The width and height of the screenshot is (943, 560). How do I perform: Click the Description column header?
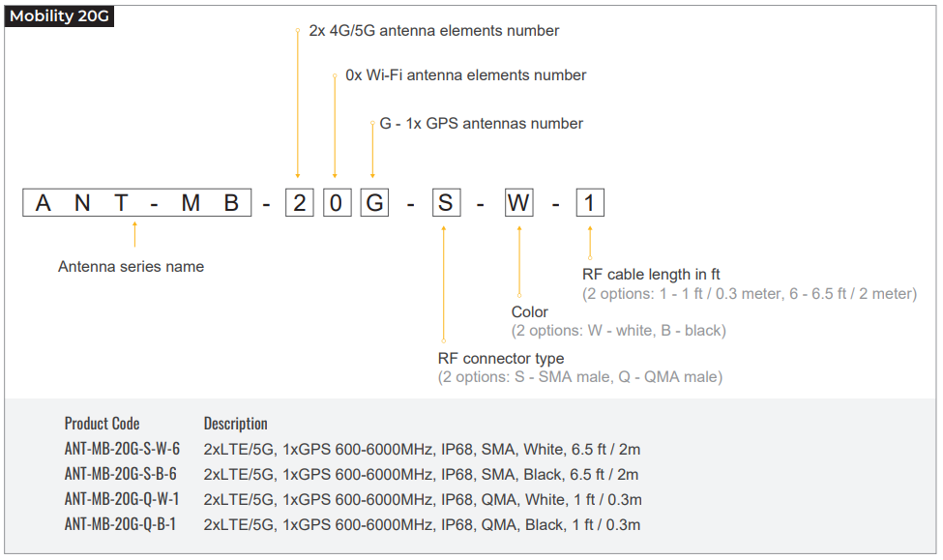click(x=235, y=424)
